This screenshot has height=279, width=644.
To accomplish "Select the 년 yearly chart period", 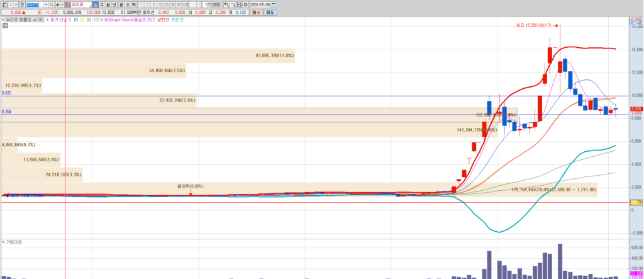I will point(114,4).
